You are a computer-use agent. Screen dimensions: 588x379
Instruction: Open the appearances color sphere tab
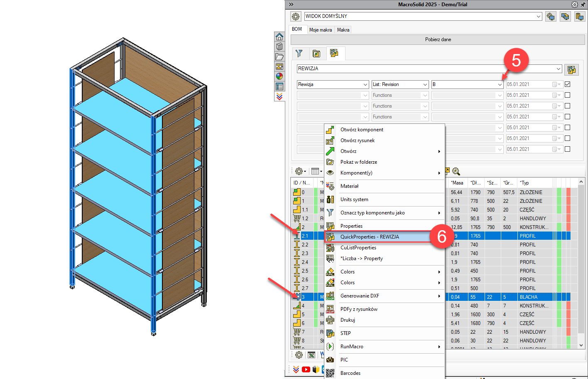pyautogui.click(x=279, y=76)
